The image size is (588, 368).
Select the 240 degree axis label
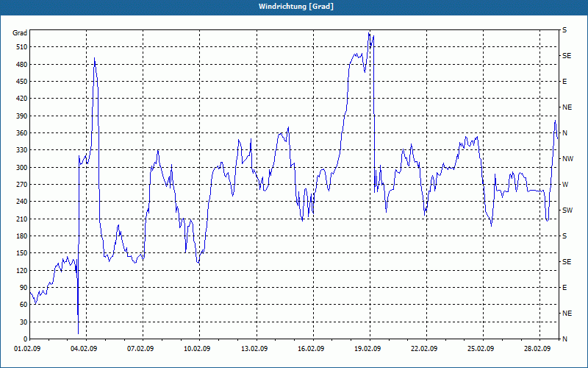point(22,202)
